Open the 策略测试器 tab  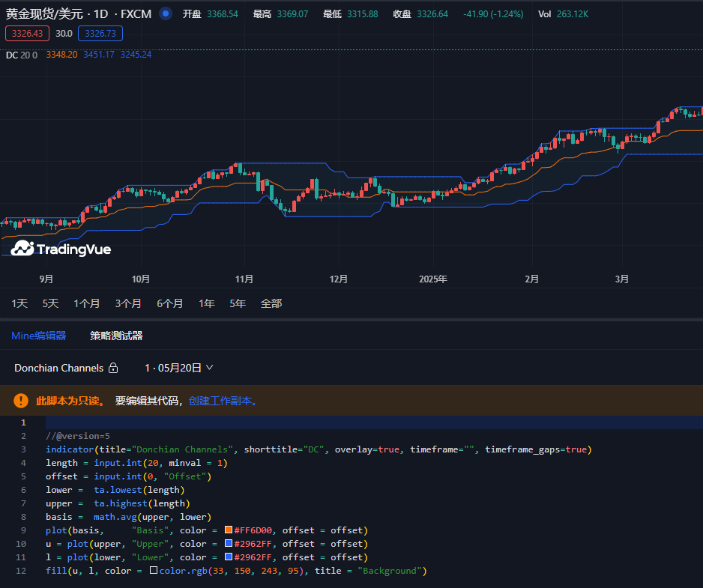(116, 336)
